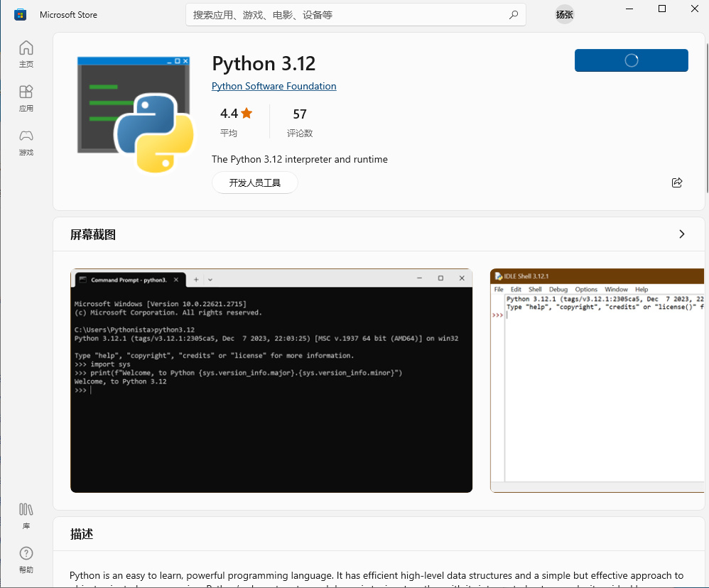The image size is (709, 588).
Task: Click the 开发人员工具 category tag
Action: point(254,183)
